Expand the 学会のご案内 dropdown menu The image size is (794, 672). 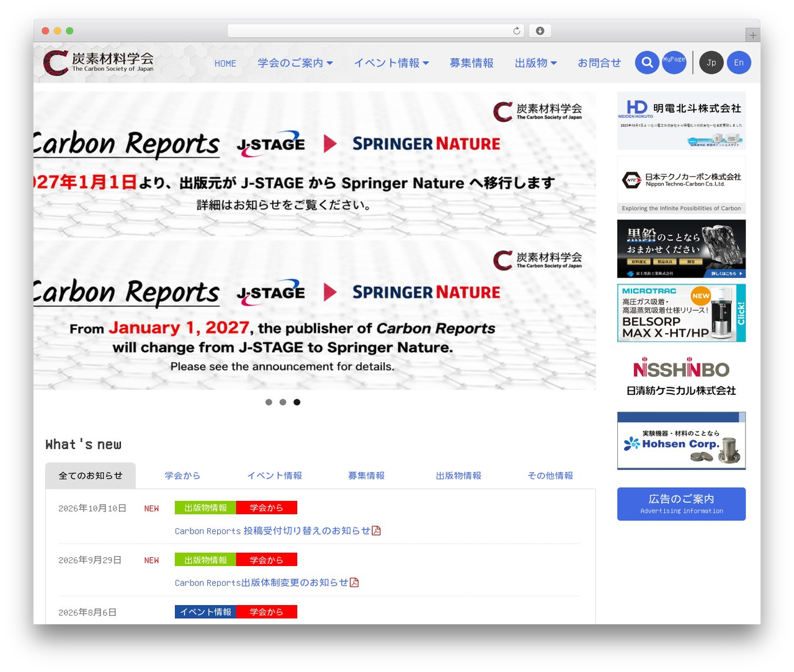click(295, 63)
